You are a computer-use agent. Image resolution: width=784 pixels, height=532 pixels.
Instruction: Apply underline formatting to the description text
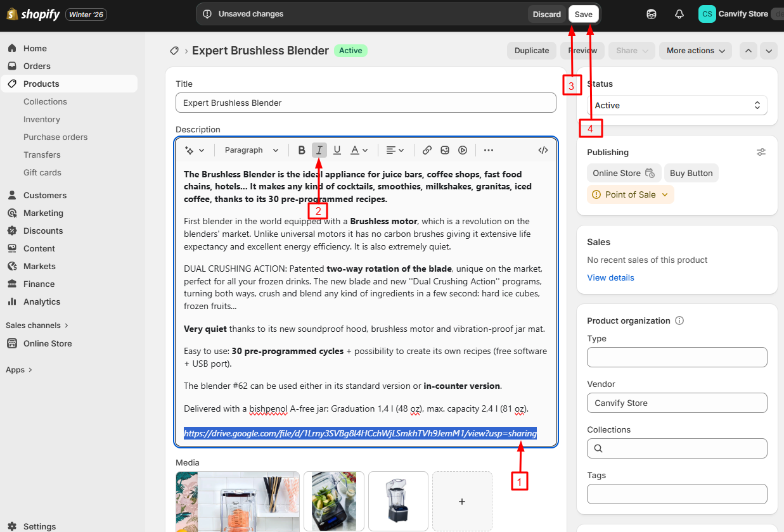[x=337, y=150]
